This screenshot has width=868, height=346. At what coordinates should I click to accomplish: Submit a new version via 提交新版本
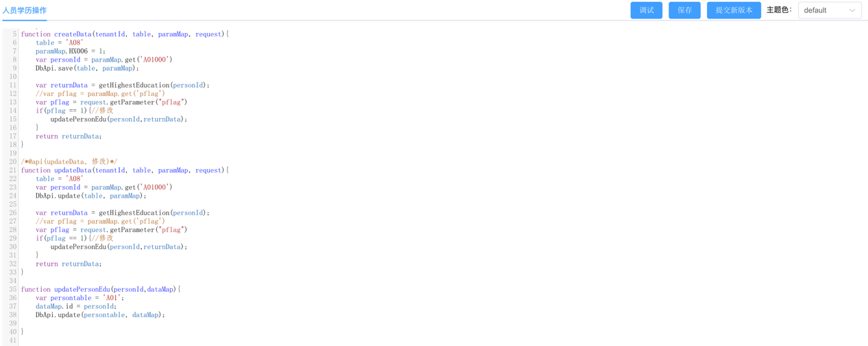point(733,10)
